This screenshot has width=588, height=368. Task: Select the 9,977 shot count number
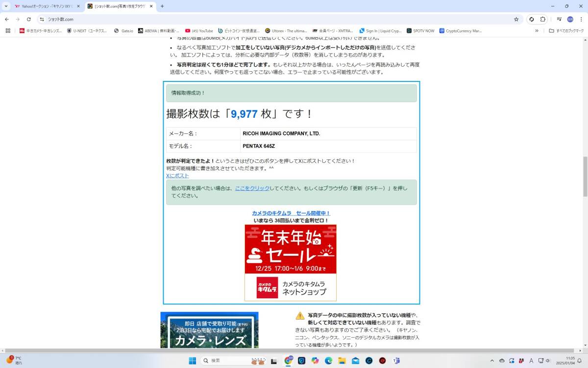coord(244,114)
